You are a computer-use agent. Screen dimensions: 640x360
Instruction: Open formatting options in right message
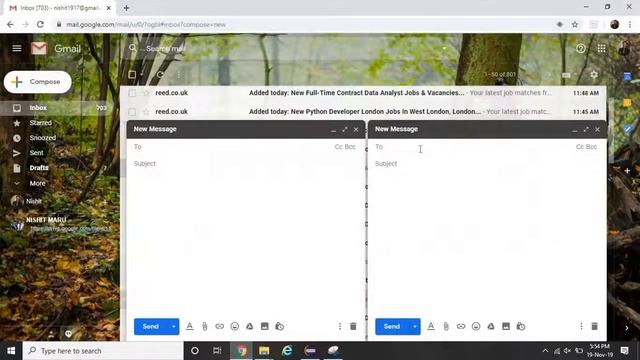(431, 327)
